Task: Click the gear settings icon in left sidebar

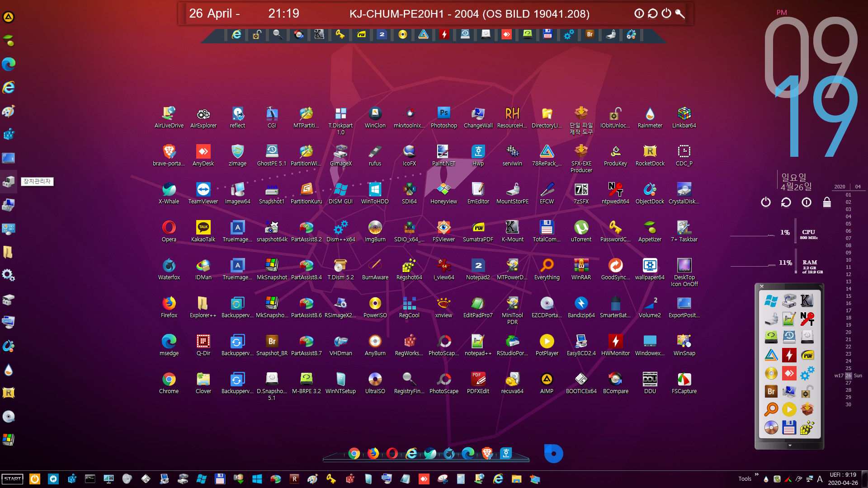Action: pos(9,275)
